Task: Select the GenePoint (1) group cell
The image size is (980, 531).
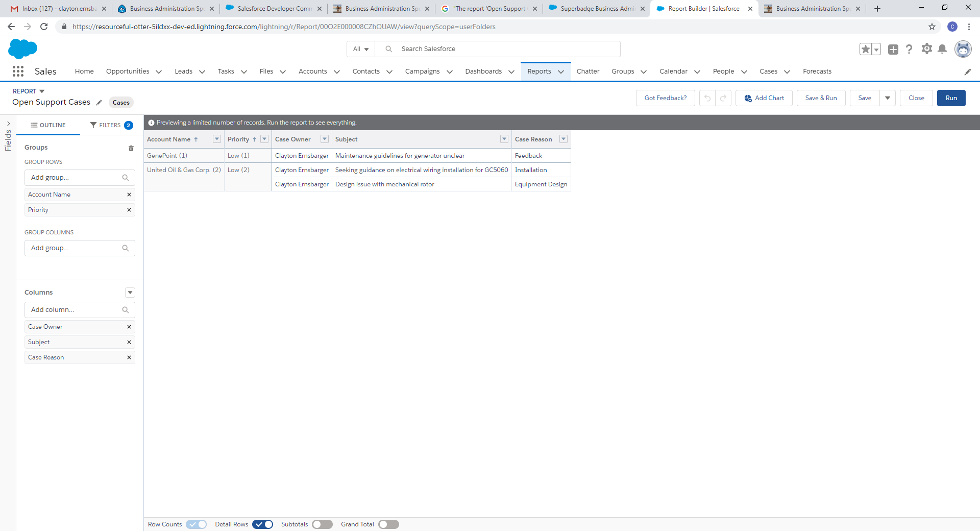Action: (x=184, y=156)
